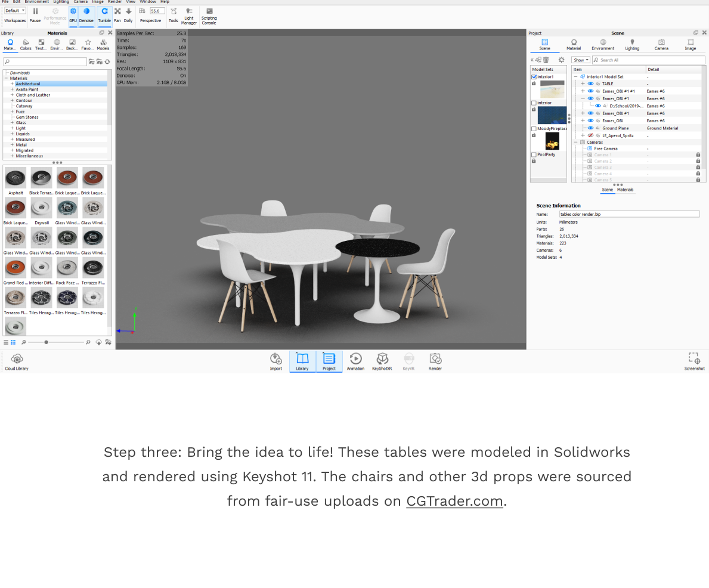This screenshot has width=709, height=588.
Task: Expand the TABLE tree item
Action: point(583,83)
